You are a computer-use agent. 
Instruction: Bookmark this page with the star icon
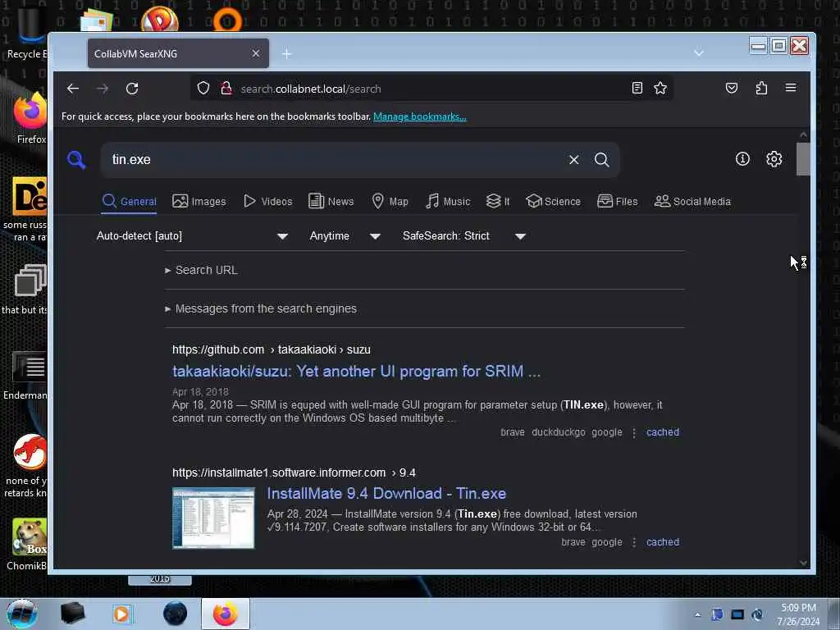(660, 88)
